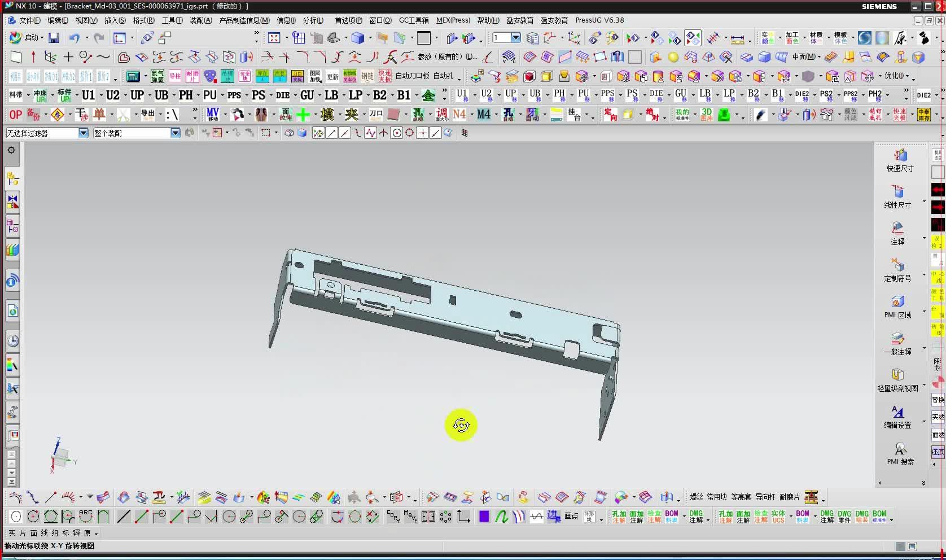Expand the 整个装配 scope dropdown

pos(175,133)
